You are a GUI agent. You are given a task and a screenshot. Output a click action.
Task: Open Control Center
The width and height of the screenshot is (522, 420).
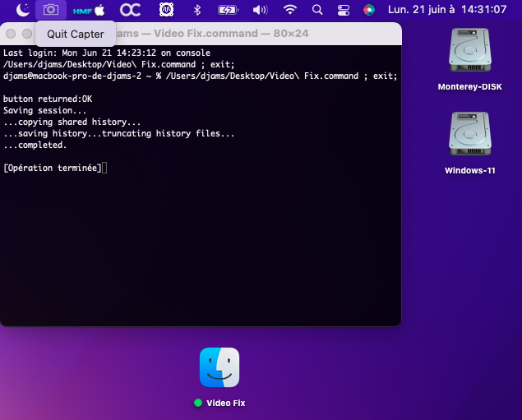pos(344,10)
